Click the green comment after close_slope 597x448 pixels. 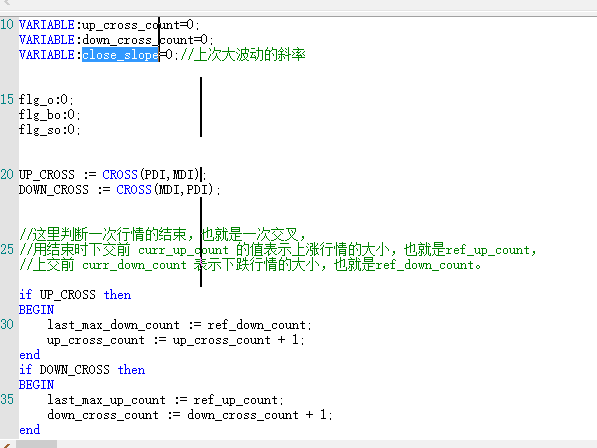point(243,55)
